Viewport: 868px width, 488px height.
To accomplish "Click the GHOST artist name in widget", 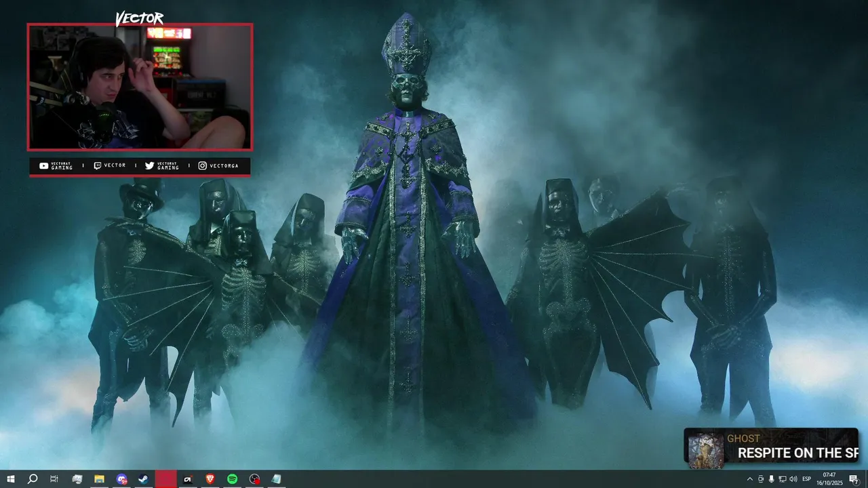I will (744, 439).
